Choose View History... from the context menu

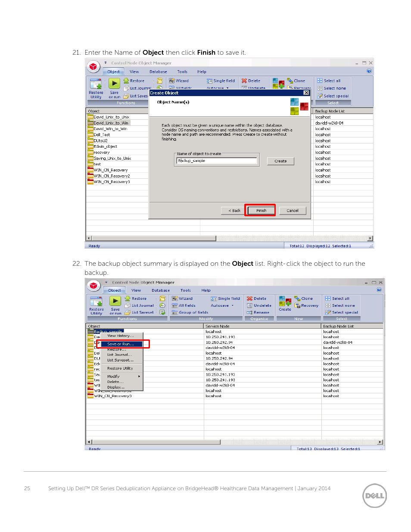click(121, 336)
